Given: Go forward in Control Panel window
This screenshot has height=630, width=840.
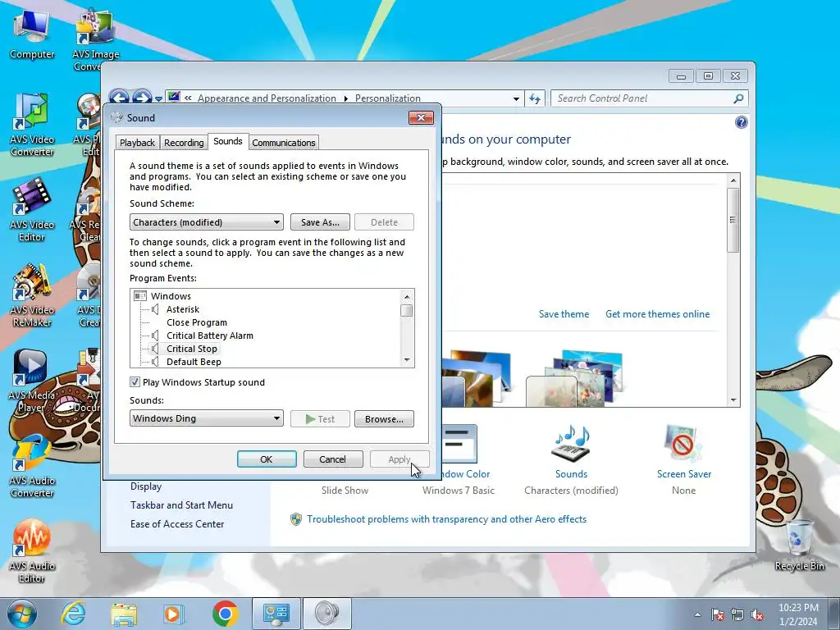Looking at the screenshot, I should click(142, 98).
